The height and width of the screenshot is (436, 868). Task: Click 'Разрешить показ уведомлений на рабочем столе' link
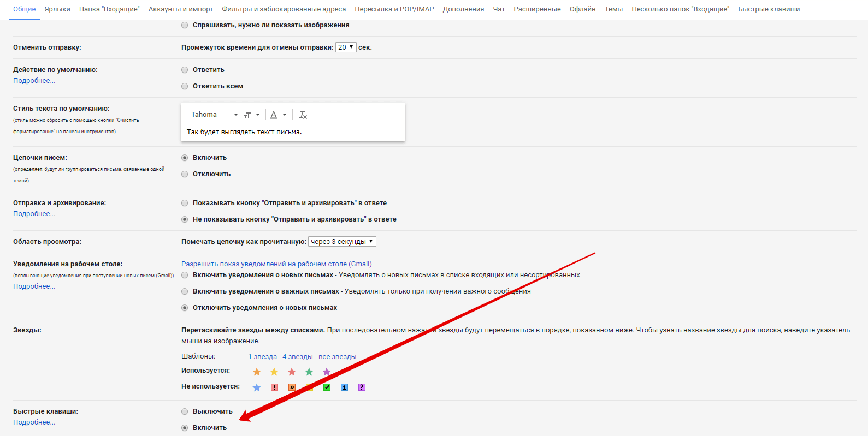(276, 264)
